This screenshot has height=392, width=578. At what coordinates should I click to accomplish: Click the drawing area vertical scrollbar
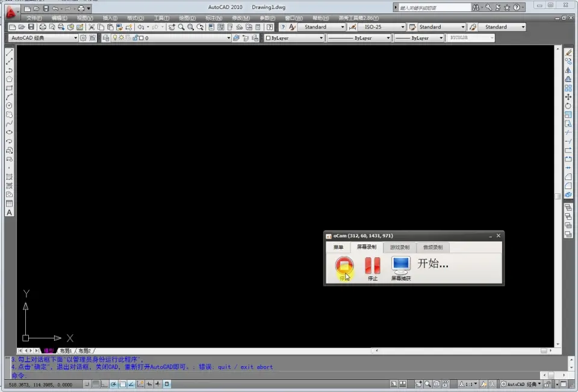tap(558, 196)
